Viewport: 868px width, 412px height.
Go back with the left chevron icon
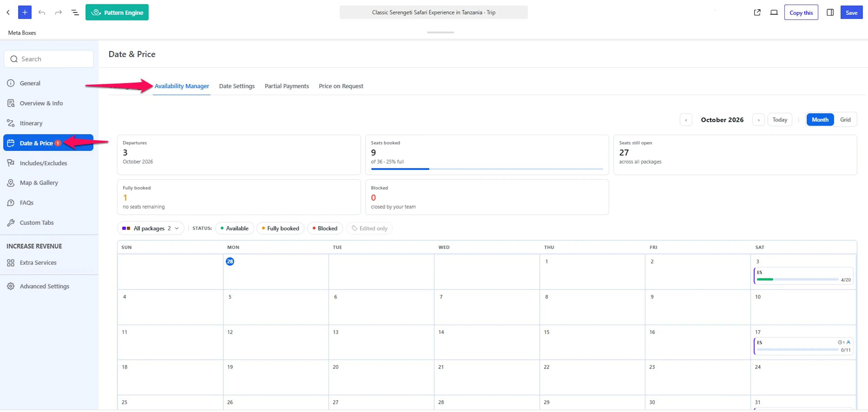click(x=8, y=12)
